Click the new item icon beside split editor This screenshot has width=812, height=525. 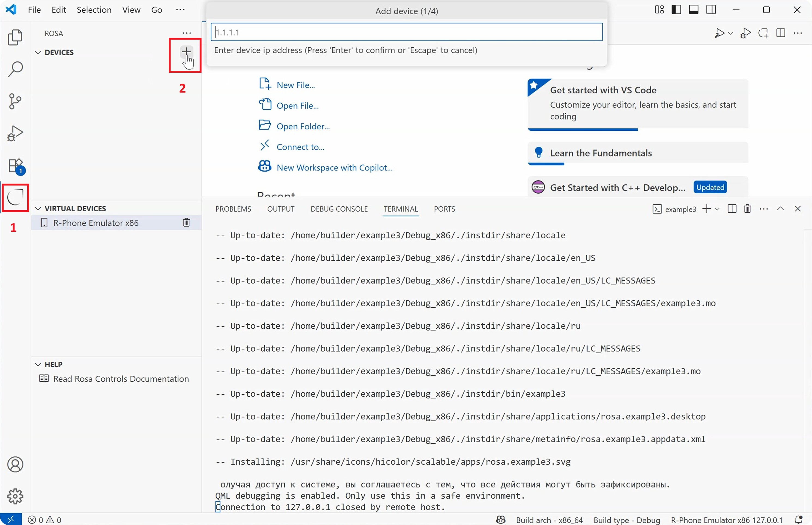(763, 33)
